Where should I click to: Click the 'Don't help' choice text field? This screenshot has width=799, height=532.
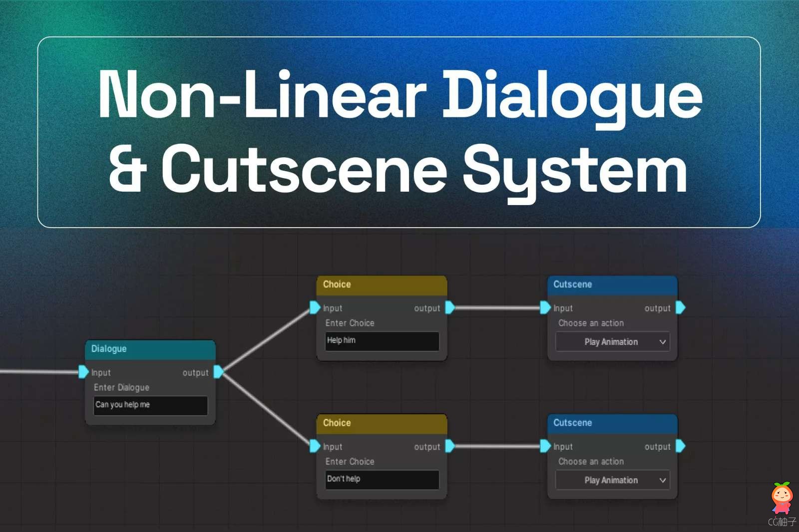[x=382, y=479]
